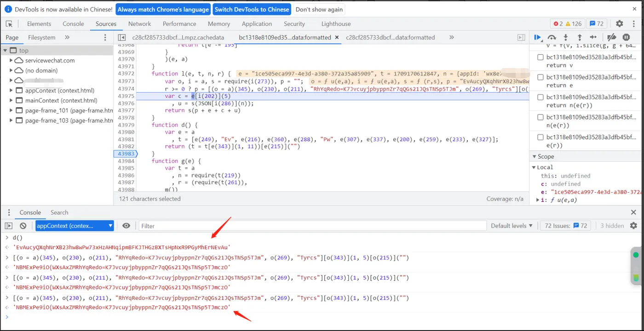The image size is (644, 331).
Task: Close the console drawer
Action: [633, 212]
